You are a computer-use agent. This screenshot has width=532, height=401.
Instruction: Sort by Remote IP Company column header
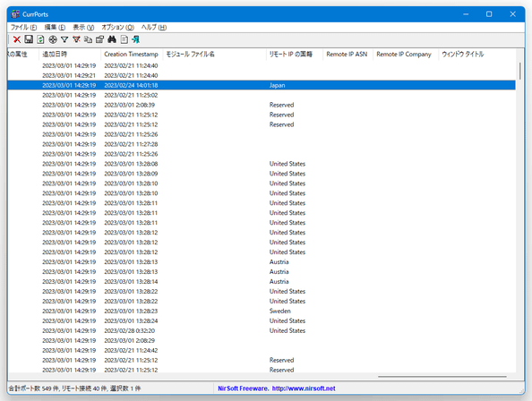click(405, 55)
